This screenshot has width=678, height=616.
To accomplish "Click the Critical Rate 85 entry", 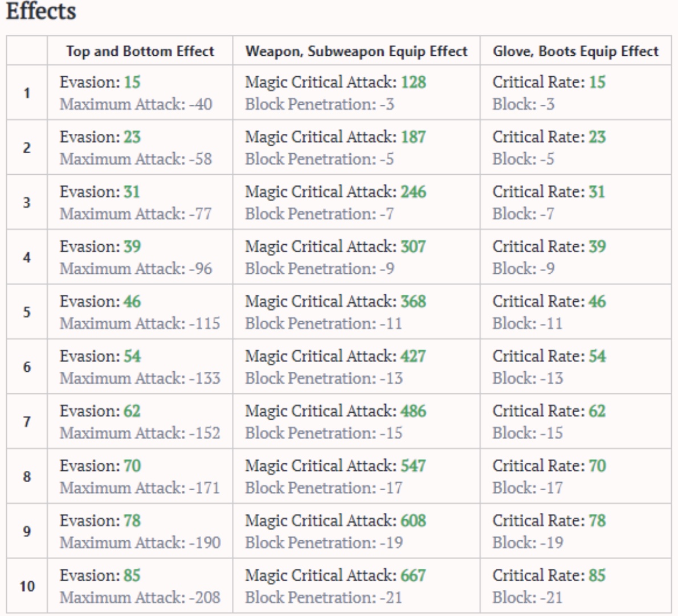I will pos(549,576).
